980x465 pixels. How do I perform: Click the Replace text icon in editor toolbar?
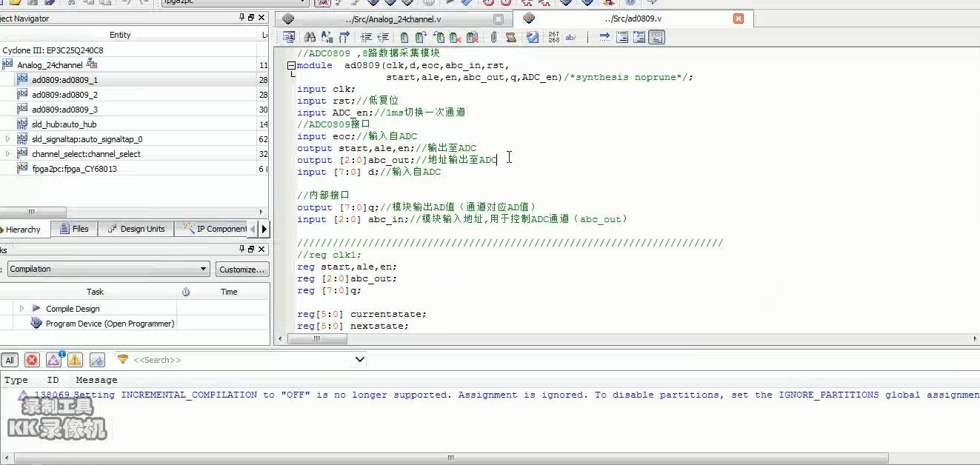(x=327, y=37)
